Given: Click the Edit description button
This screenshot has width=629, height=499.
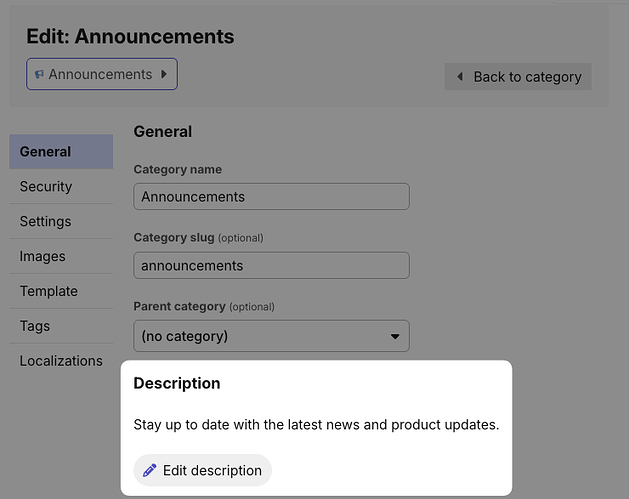Looking at the screenshot, I should click(203, 470).
